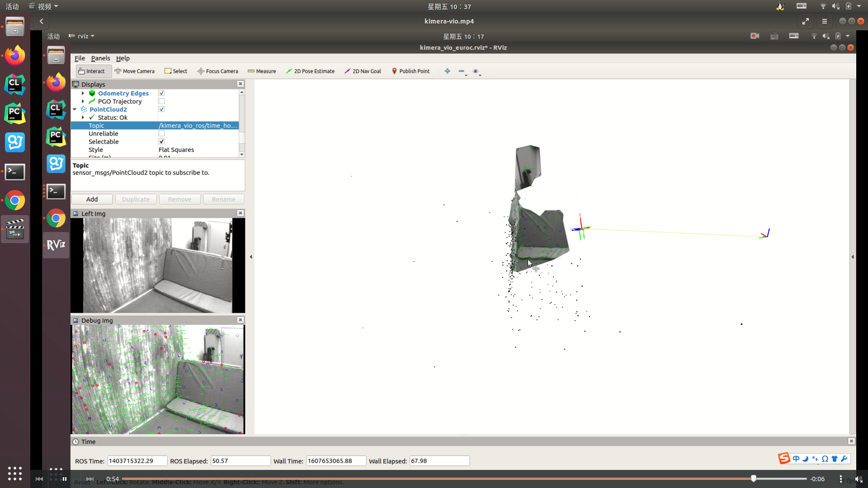Choose the Select tool
The height and width of the screenshot is (488, 868).
[x=176, y=71]
